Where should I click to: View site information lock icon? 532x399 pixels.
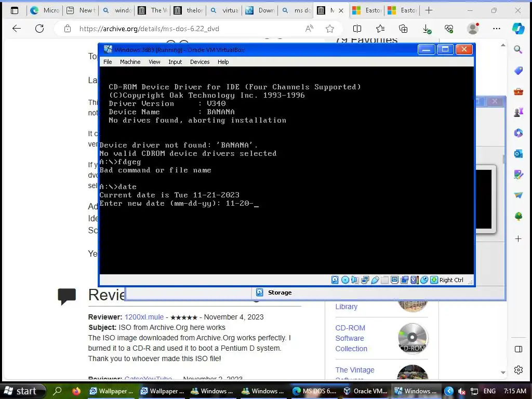68,29
